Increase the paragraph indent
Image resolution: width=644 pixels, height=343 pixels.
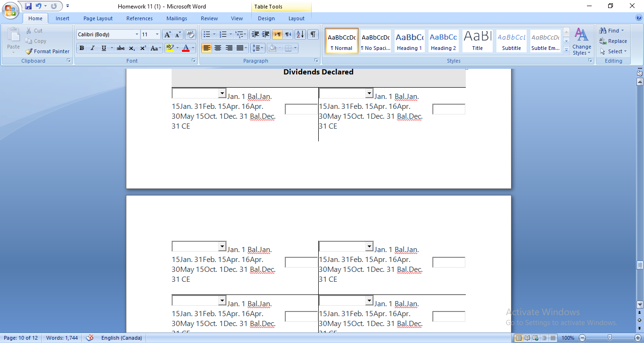[266, 34]
